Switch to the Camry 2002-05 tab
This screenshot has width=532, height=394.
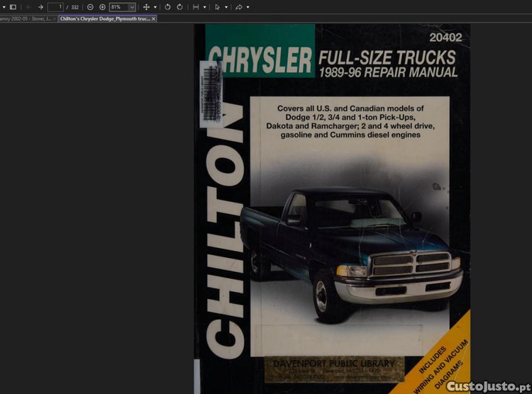pos(26,18)
